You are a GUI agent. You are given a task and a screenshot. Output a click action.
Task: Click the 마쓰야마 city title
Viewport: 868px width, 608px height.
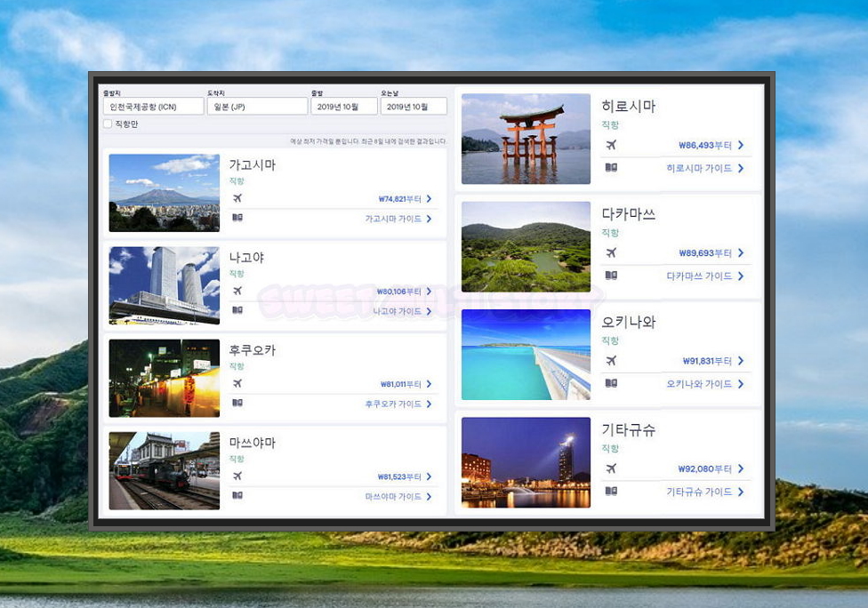[x=253, y=443]
